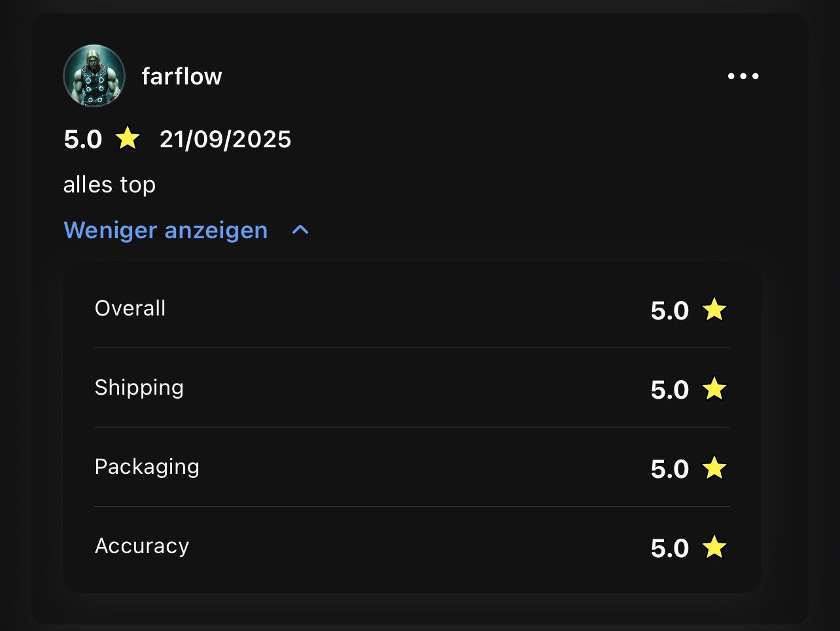Click farflow's profile avatar
The image size is (840, 631).
(x=94, y=76)
